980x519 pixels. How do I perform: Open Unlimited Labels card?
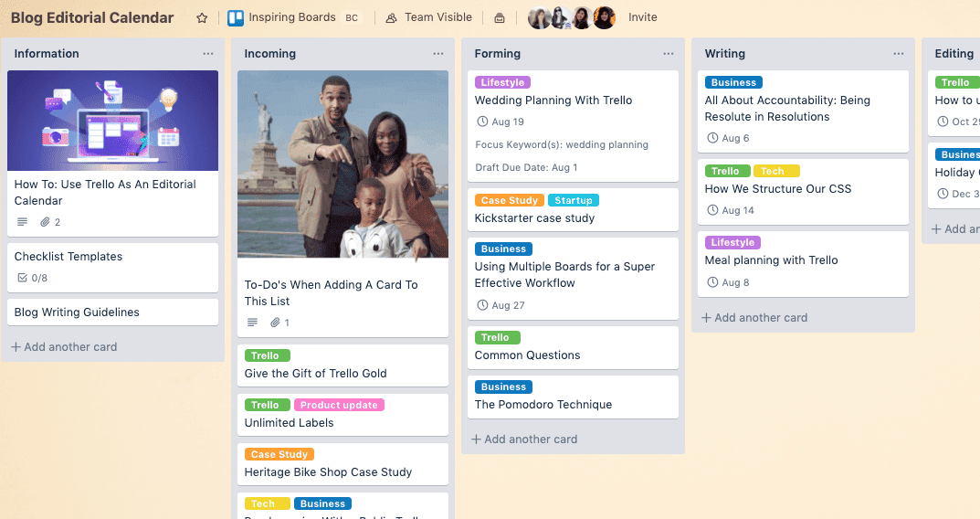[342, 415]
